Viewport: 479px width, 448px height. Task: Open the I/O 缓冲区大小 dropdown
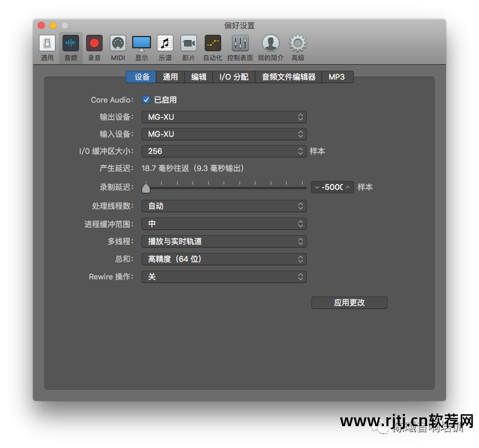coord(224,151)
